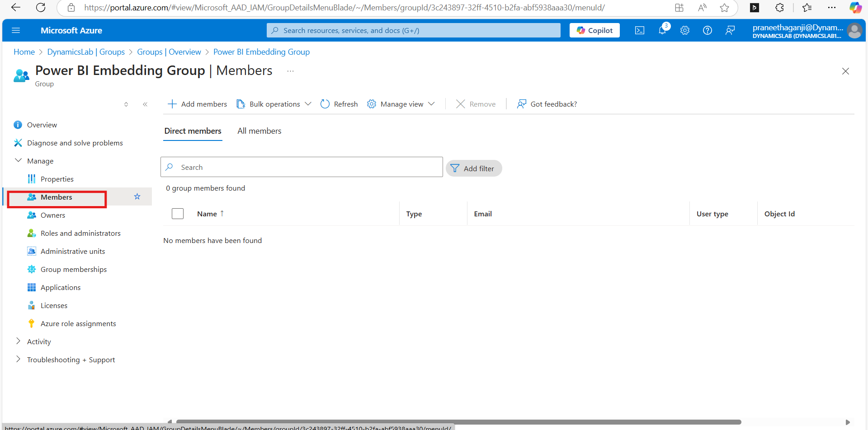Collapse the sidebar with double-chevron

(145, 104)
